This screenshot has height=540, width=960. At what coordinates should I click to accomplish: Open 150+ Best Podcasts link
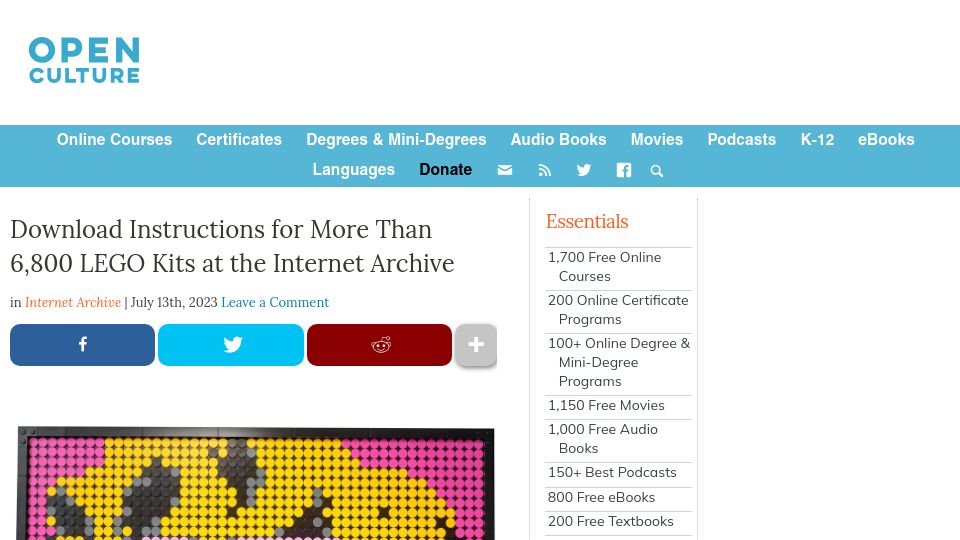pyautogui.click(x=612, y=473)
